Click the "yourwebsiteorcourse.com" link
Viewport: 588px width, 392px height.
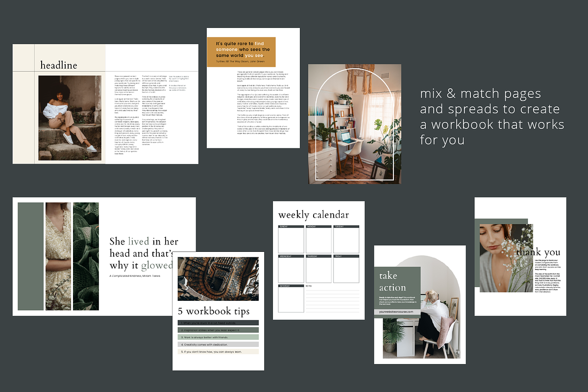(x=397, y=312)
